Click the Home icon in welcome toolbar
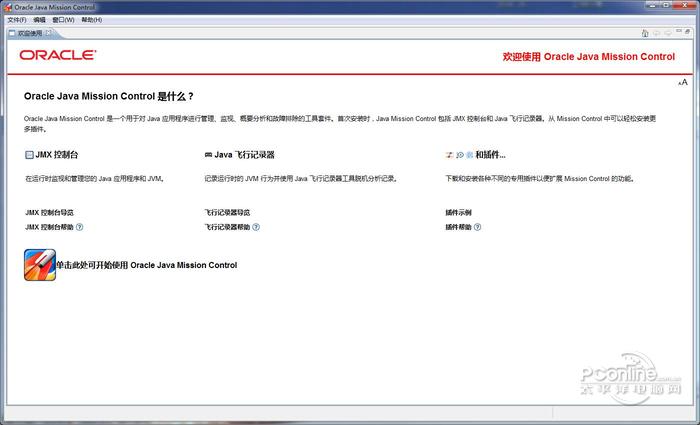700x425 pixels. pyautogui.click(x=645, y=33)
